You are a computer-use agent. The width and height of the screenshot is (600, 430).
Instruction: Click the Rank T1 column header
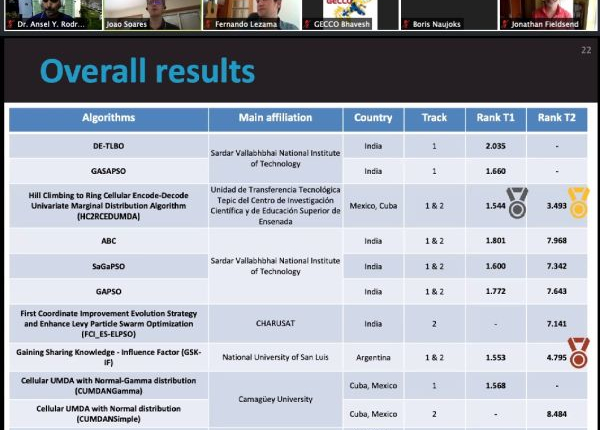tap(496, 118)
